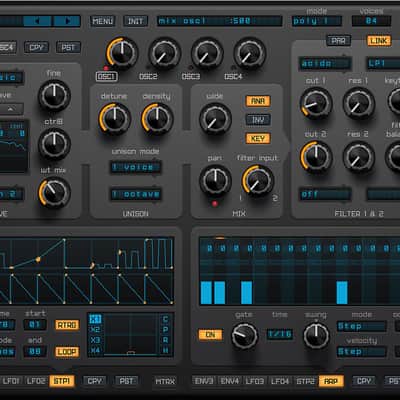The height and width of the screenshot is (400, 400).
Task: Click the detune knob
Action: [x=114, y=119]
